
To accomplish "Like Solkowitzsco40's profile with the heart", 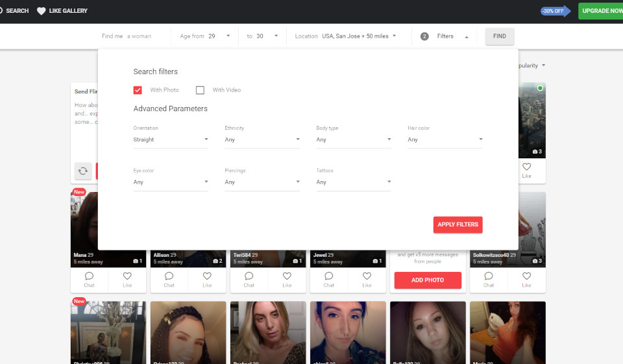I will [526, 279].
